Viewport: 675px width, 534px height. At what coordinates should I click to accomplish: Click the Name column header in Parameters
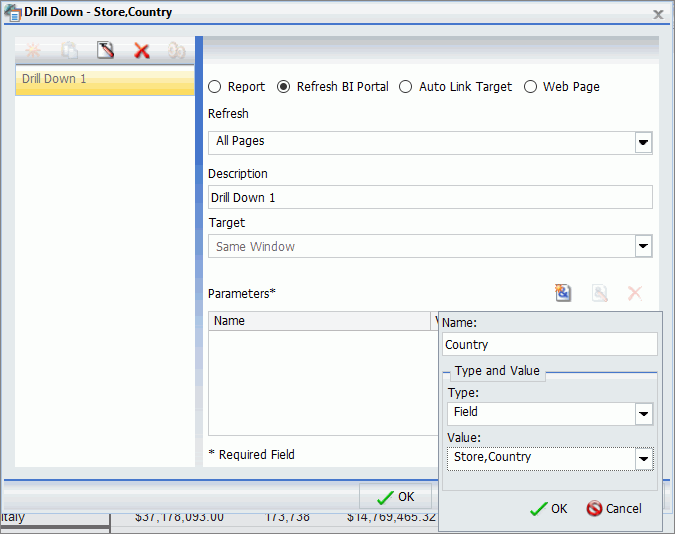(319, 321)
